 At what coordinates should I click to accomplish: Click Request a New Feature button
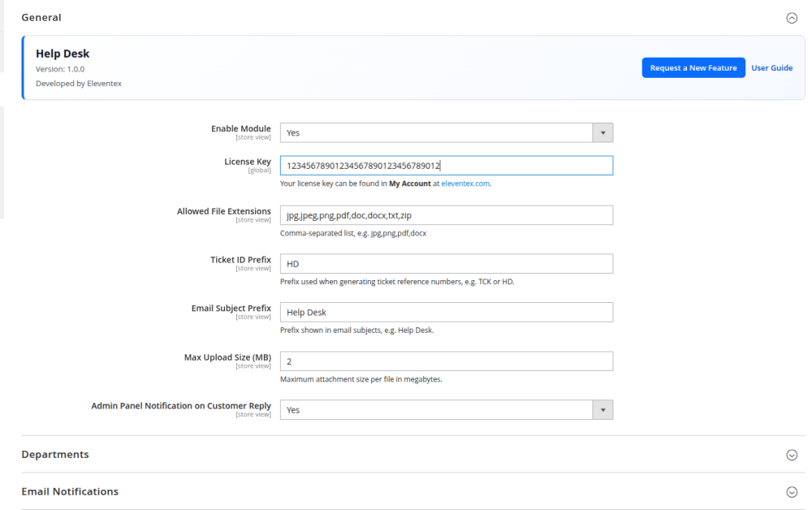[693, 68]
